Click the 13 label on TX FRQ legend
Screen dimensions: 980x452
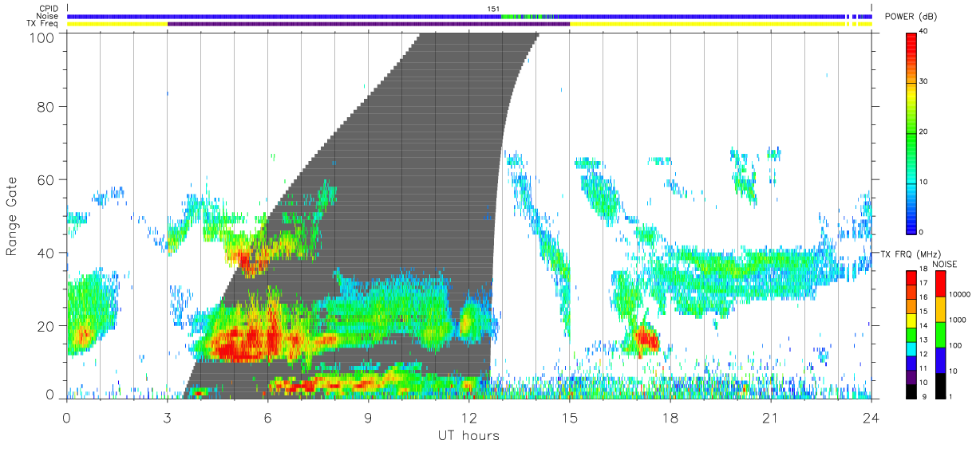[923, 340]
